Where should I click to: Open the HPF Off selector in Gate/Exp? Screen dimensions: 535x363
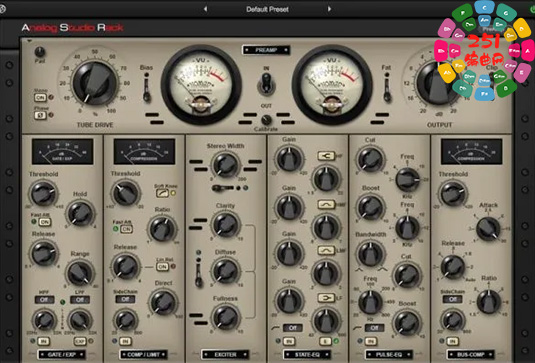[44, 300]
